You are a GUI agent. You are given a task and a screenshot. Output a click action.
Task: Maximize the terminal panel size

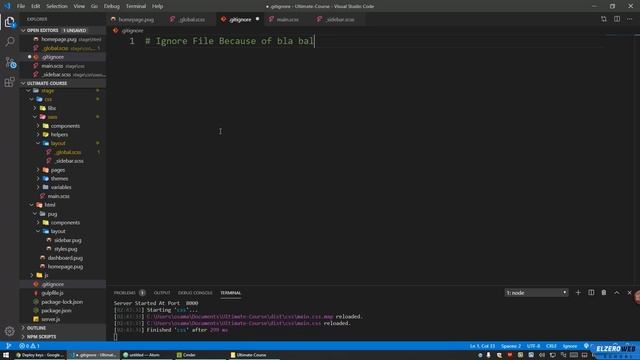tap(617, 293)
